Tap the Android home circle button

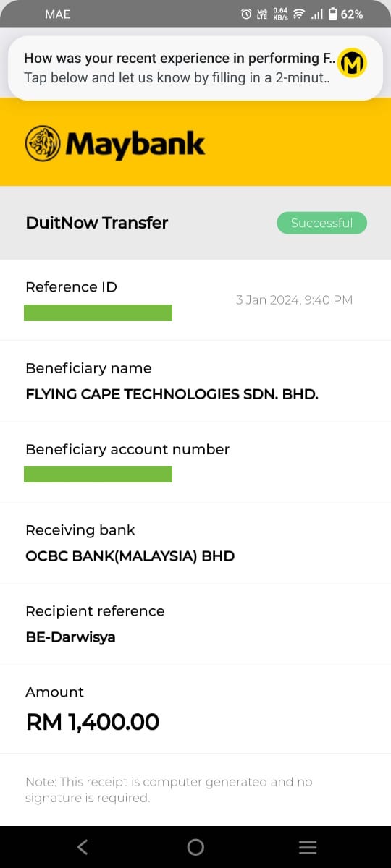195,847
